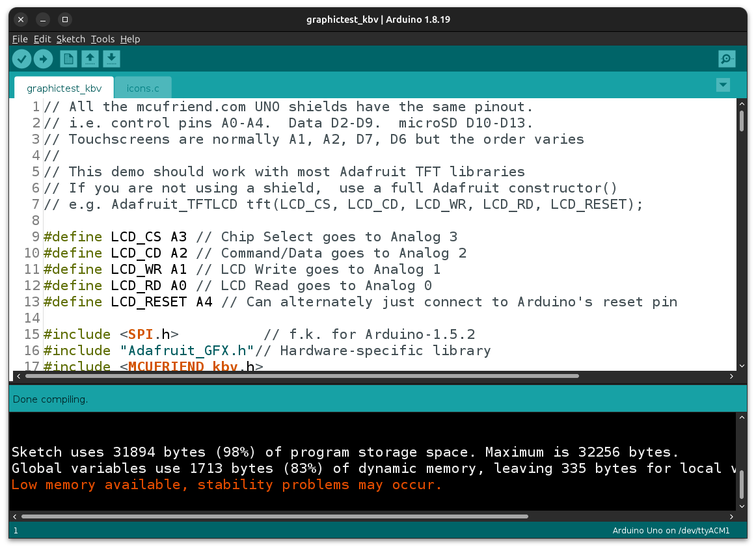The image size is (756, 549).
Task: Maximize the Arduino window
Action: pyautogui.click(x=65, y=20)
